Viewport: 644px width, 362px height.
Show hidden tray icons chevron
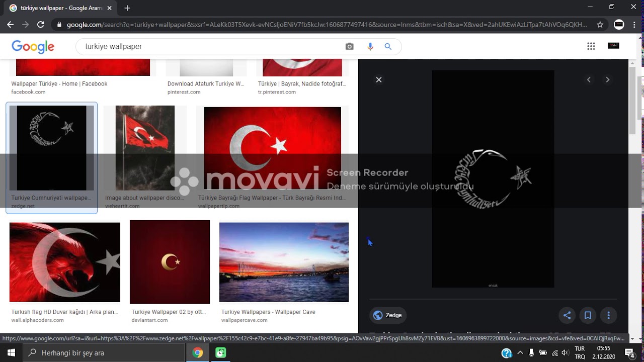point(520,353)
